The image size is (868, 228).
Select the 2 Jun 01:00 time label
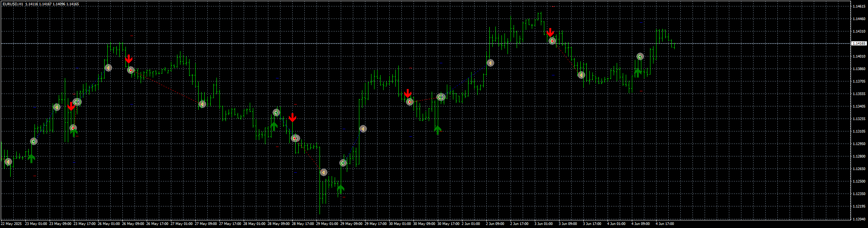(471, 224)
